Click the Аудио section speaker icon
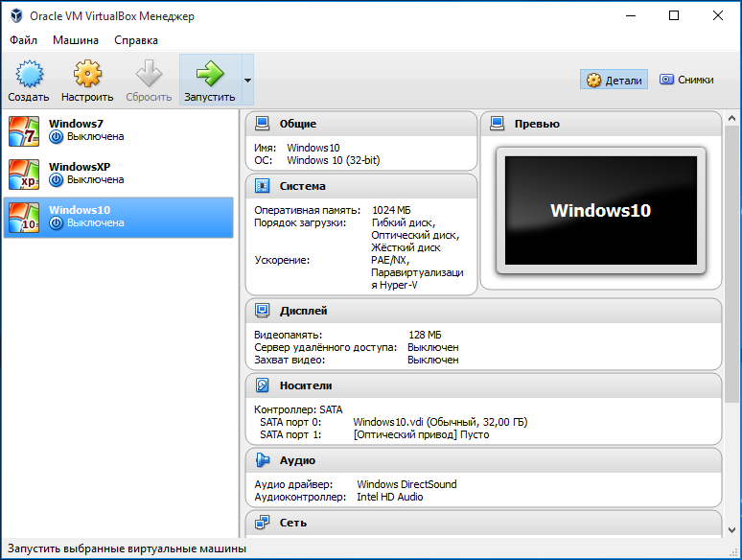Image resolution: width=742 pixels, height=560 pixels. coord(262,460)
